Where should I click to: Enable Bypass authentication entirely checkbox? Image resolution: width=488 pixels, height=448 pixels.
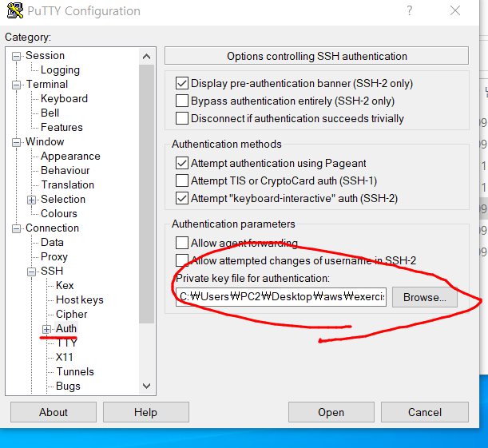(x=182, y=101)
